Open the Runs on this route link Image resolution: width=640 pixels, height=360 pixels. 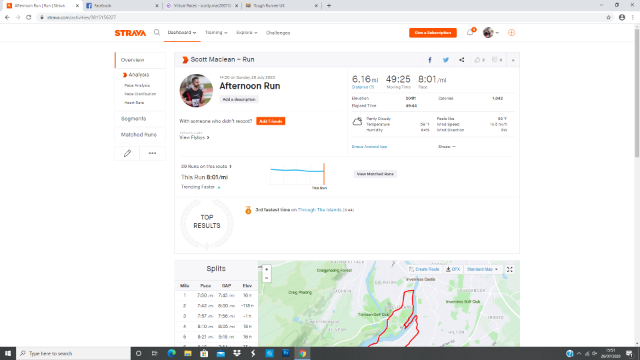206,167
